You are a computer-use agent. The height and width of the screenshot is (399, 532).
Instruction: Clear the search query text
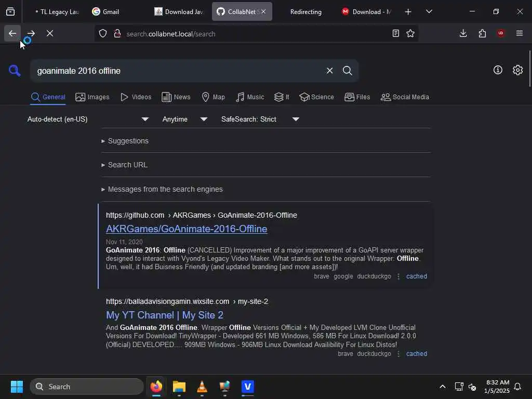click(329, 71)
